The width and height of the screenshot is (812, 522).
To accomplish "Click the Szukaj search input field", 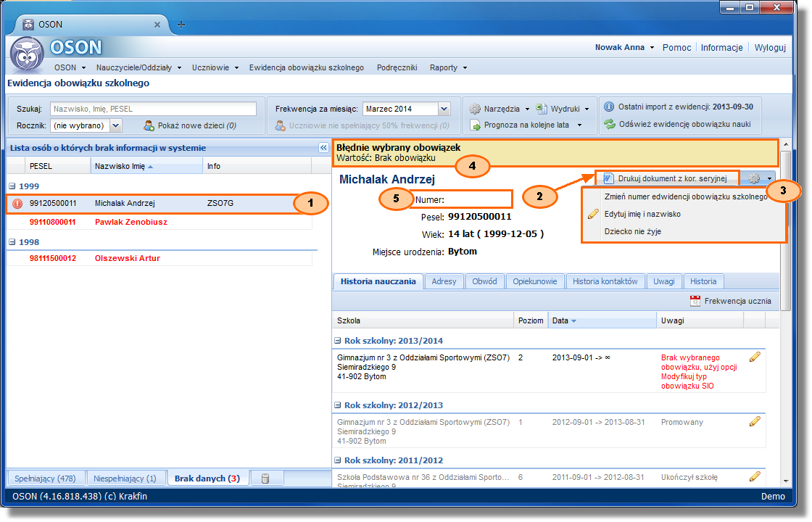I will coord(153,109).
